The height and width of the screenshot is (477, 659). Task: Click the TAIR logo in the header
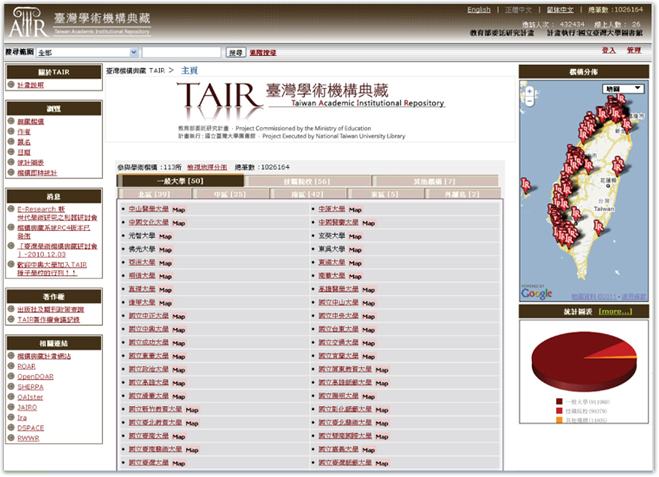coord(29,22)
